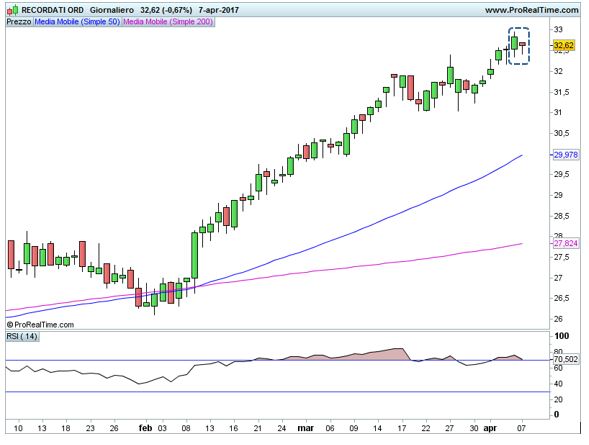Click the 29 price axis label
This screenshot has height=445, width=589.
click(x=558, y=195)
